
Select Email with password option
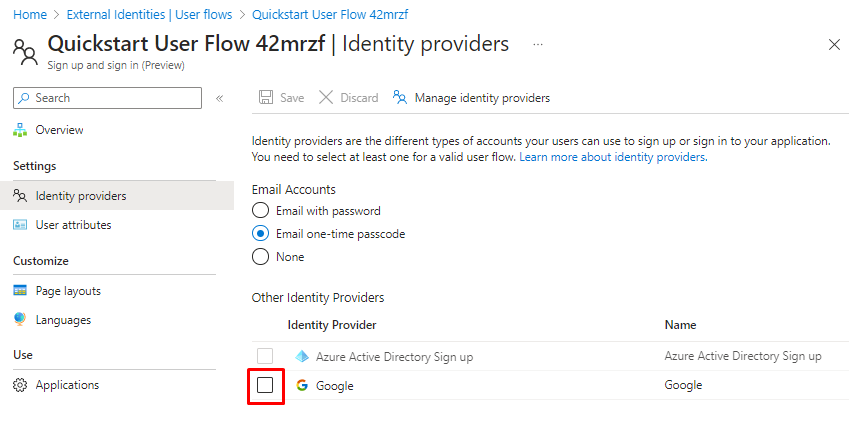click(x=261, y=211)
